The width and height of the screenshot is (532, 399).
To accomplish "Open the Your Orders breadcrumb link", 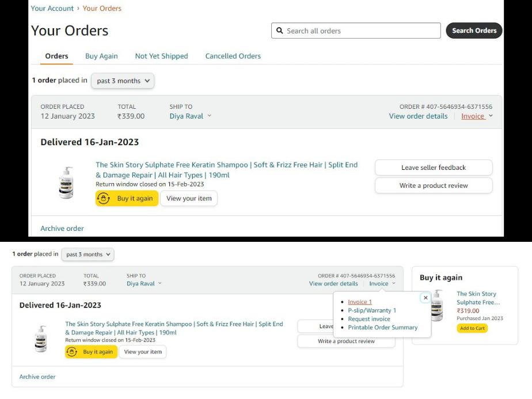I will click(x=102, y=8).
